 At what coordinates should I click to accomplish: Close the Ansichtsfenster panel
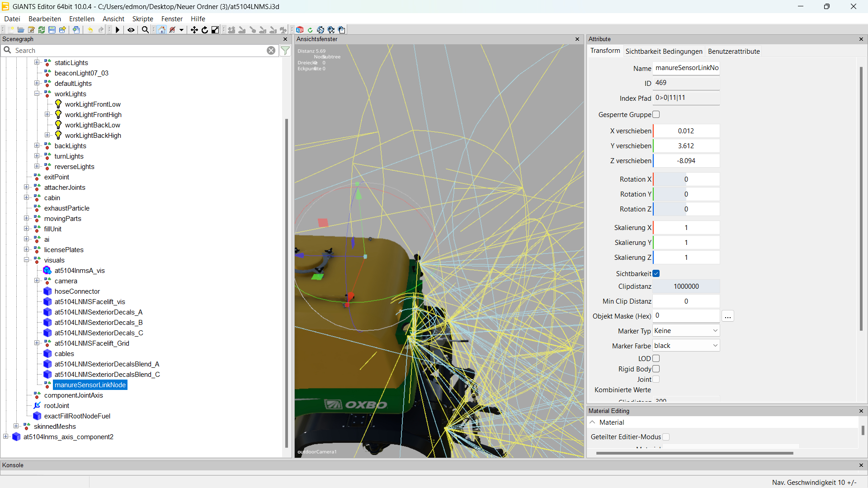(577, 39)
